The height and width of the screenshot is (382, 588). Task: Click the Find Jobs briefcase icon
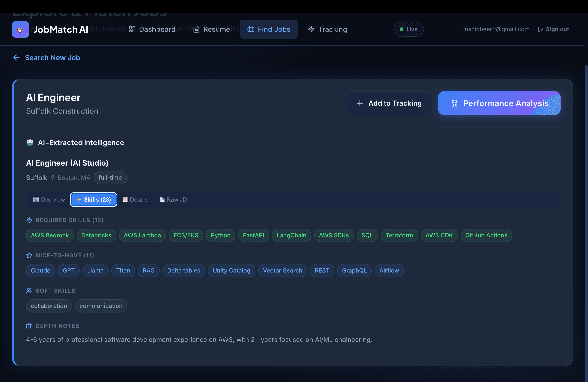click(x=251, y=29)
